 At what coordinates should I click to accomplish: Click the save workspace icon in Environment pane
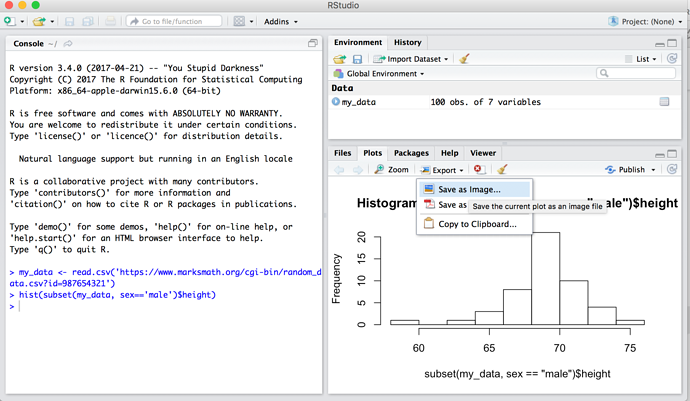tap(357, 59)
